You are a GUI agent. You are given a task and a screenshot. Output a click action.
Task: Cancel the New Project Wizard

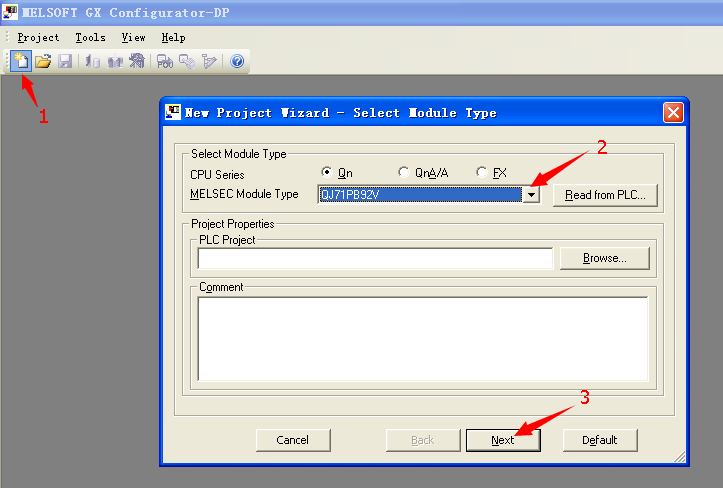point(292,440)
